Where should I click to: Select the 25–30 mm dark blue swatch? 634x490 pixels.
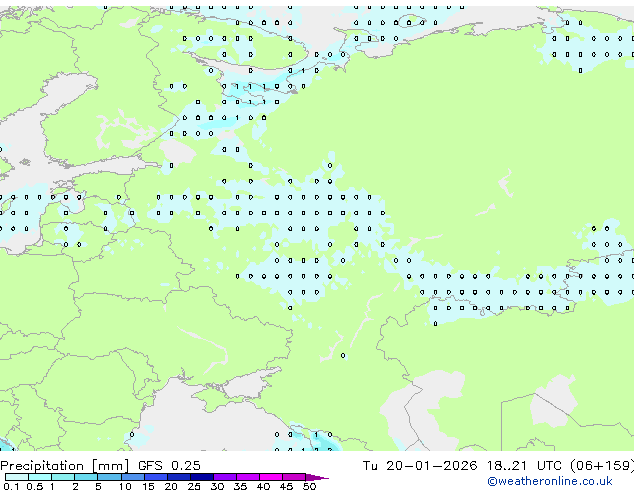pyautogui.click(x=202, y=477)
